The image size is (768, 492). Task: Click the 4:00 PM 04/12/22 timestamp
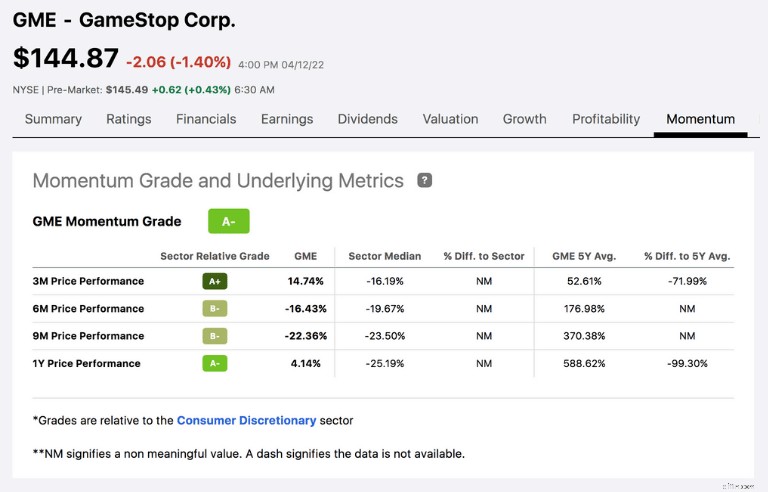pos(281,65)
